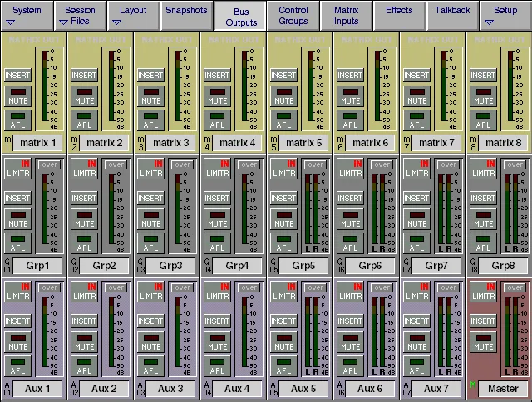The height and width of the screenshot is (402, 532).
Task: Enable AFL on Aux 1
Action: click(x=18, y=367)
